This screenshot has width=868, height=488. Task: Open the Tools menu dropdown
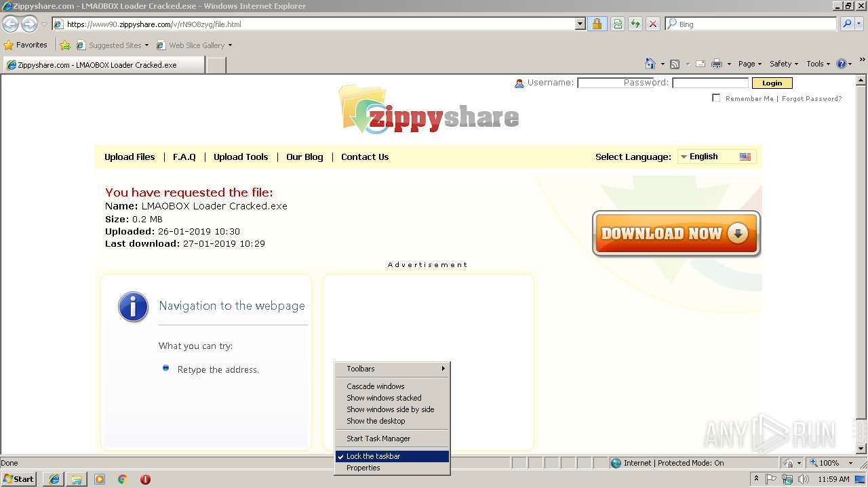click(818, 64)
